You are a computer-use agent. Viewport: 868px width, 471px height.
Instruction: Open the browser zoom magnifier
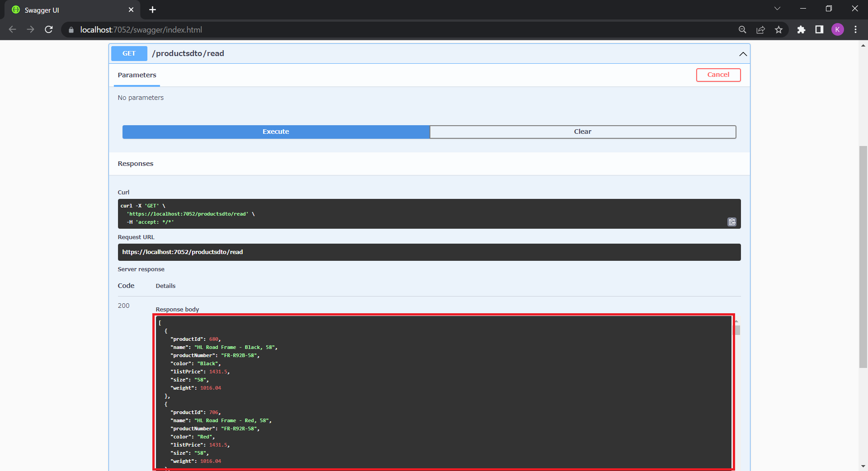742,30
